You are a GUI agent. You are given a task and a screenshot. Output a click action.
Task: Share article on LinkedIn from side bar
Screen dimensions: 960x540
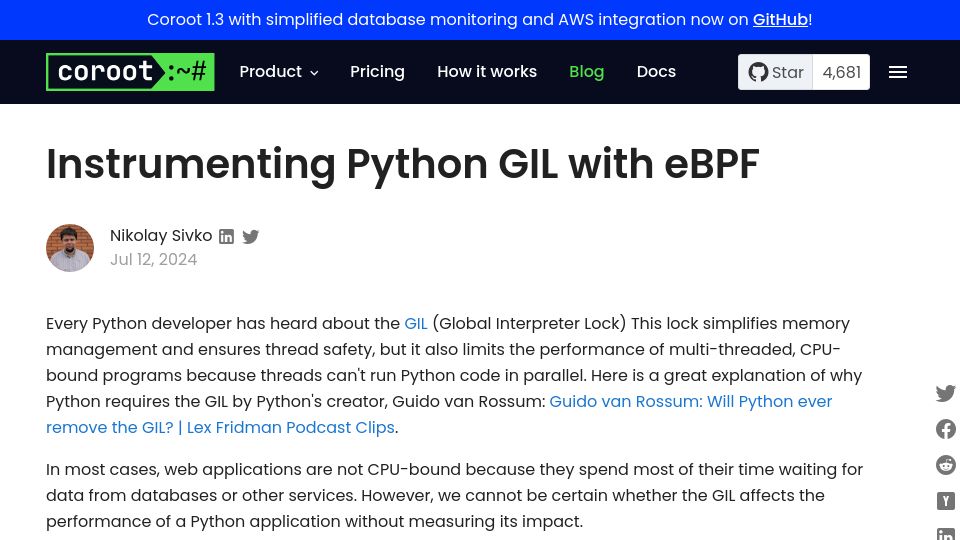[945, 534]
